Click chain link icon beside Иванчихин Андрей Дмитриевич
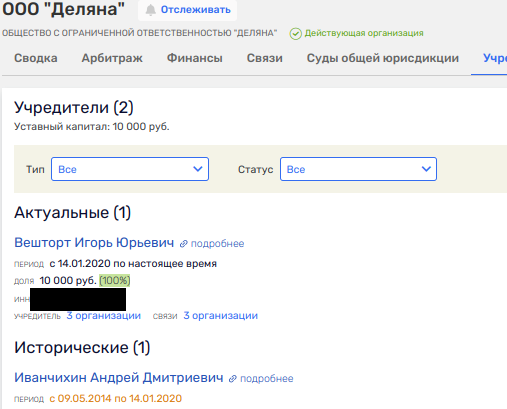The height and width of the screenshot is (409, 507). point(232,379)
